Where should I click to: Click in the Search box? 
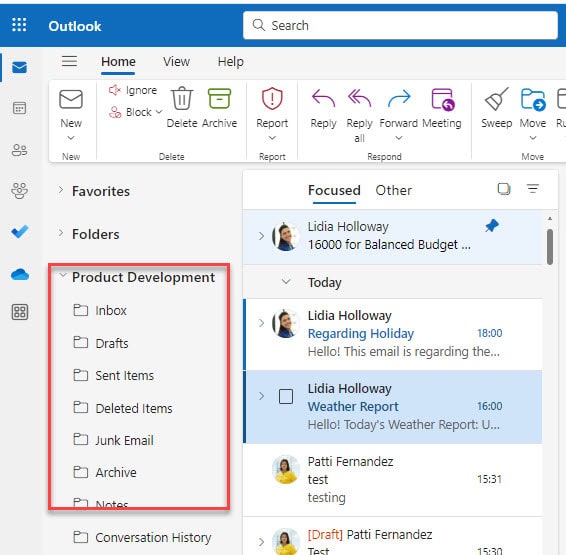click(400, 25)
